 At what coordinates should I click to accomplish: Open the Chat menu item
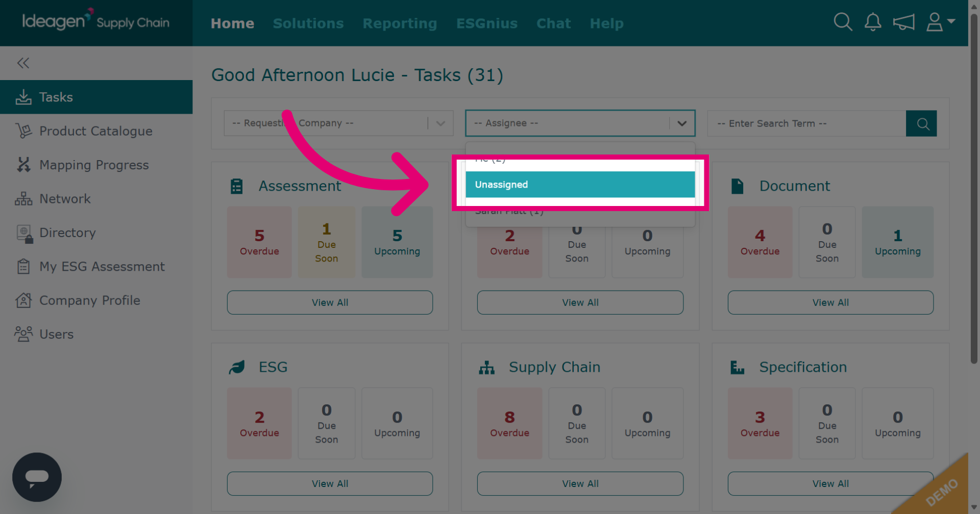coord(553,23)
